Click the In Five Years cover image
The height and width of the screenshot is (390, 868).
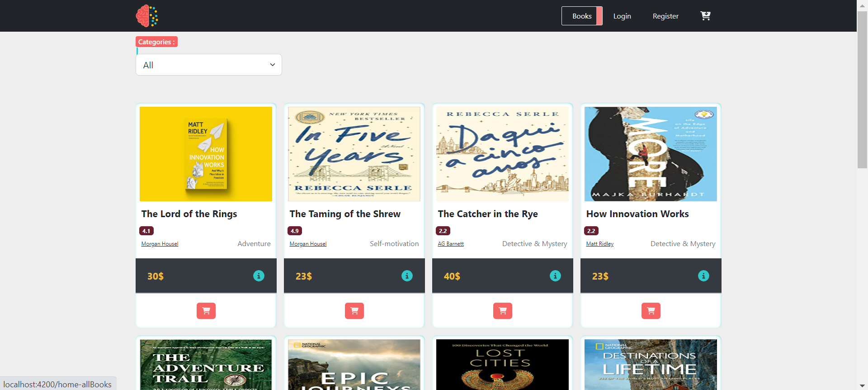[x=354, y=154]
